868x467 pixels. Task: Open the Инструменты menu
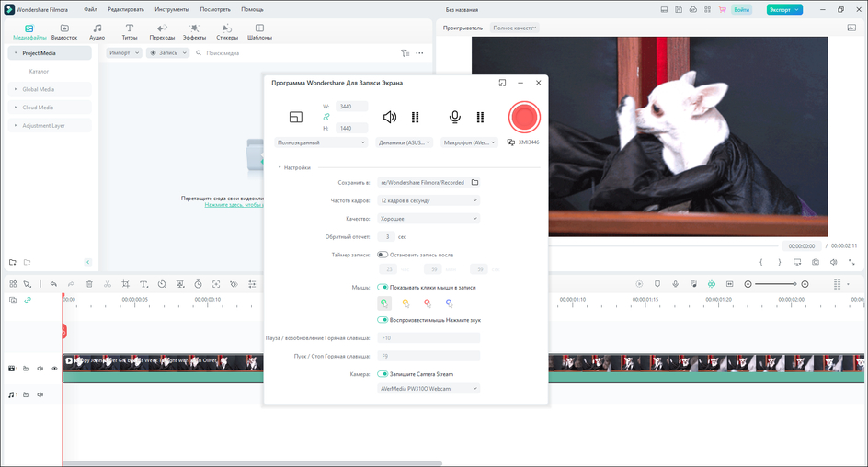pos(172,9)
